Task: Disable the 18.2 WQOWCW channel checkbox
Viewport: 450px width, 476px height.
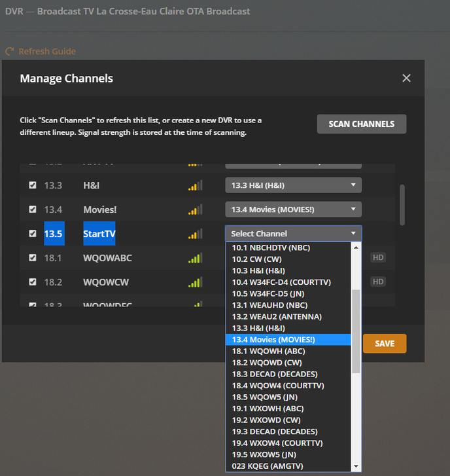Action: 33,282
